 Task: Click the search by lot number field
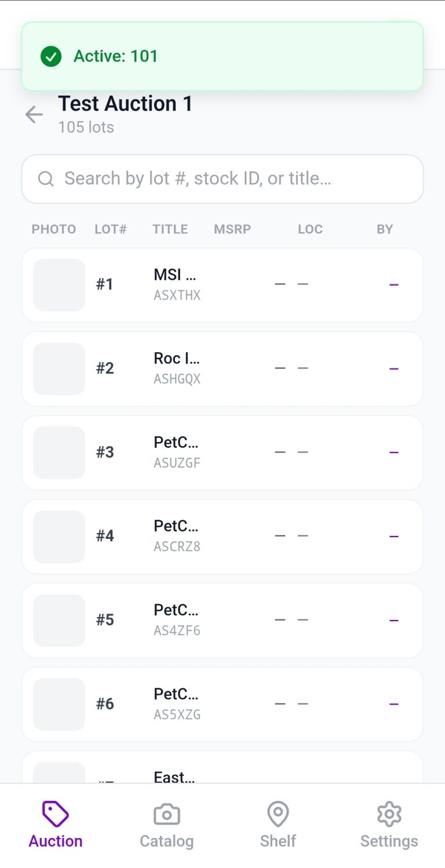(222, 178)
